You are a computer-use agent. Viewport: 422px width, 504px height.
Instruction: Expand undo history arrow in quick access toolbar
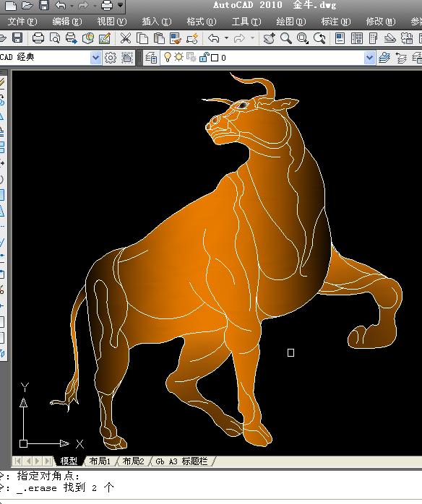click(x=72, y=6)
